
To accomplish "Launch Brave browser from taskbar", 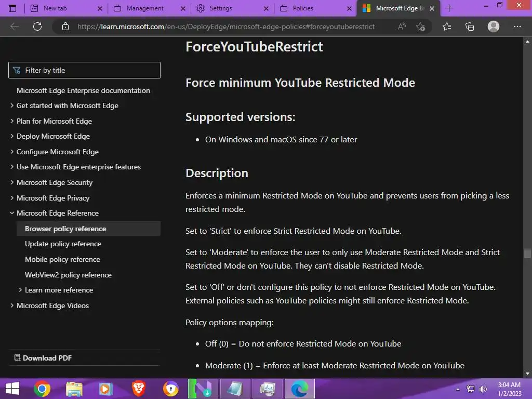I will click(x=138, y=389).
